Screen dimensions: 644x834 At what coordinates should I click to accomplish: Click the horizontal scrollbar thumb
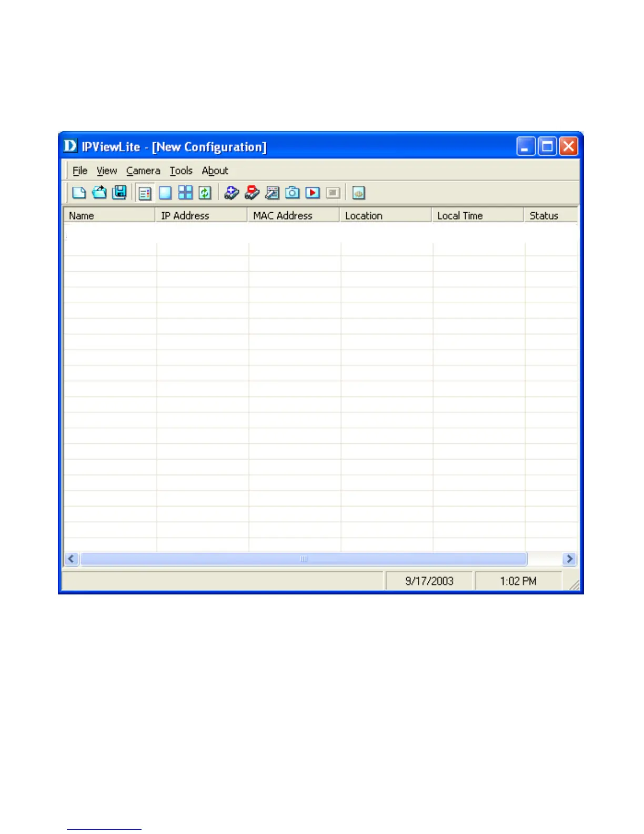click(x=304, y=559)
